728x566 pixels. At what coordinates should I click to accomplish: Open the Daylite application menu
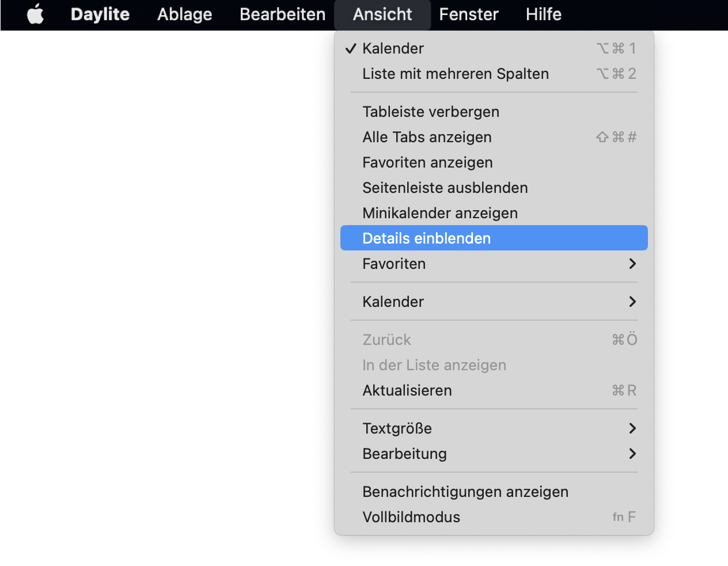point(100,14)
